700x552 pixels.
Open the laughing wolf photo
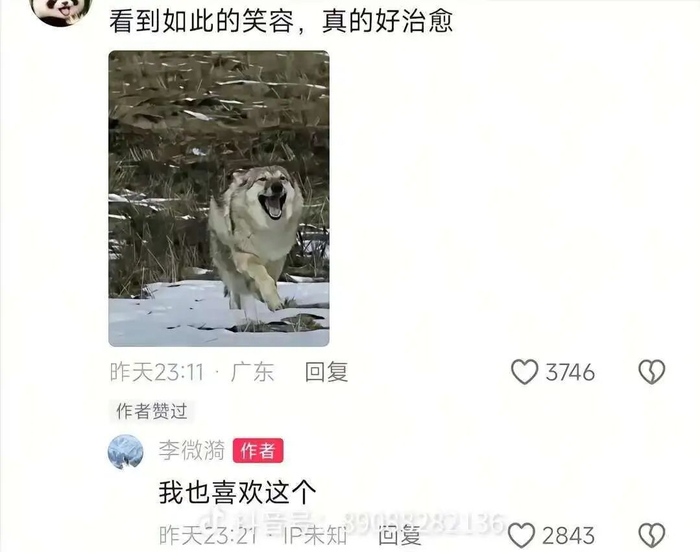point(219,198)
